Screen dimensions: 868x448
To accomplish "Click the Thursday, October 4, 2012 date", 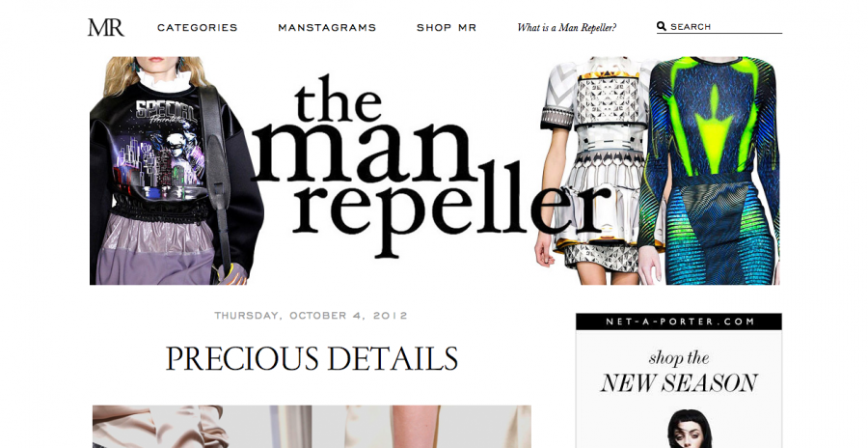I will point(312,316).
